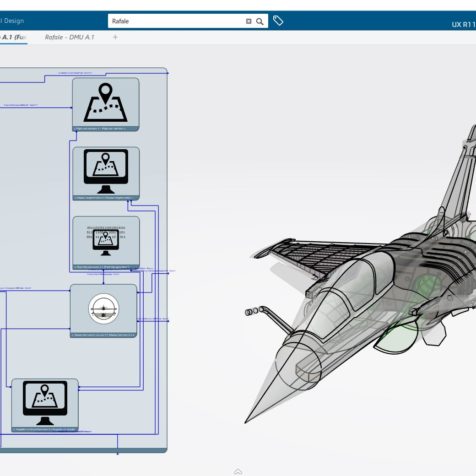Select the large monitor map block in the bottom row
476x476 pixels.
tap(45, 405)
